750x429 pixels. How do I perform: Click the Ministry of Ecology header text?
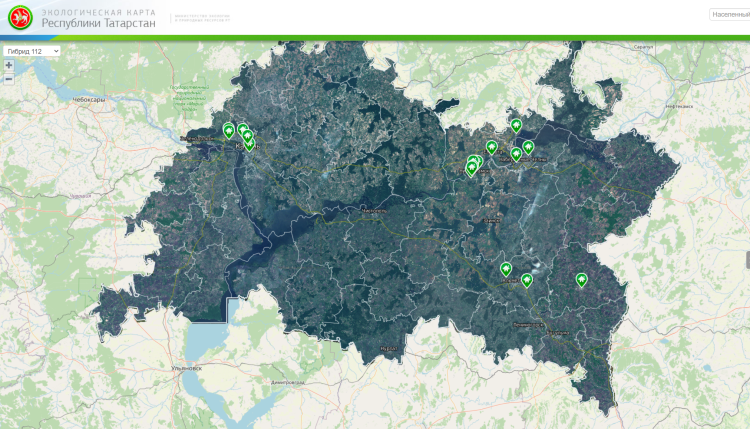click(201, 19)
